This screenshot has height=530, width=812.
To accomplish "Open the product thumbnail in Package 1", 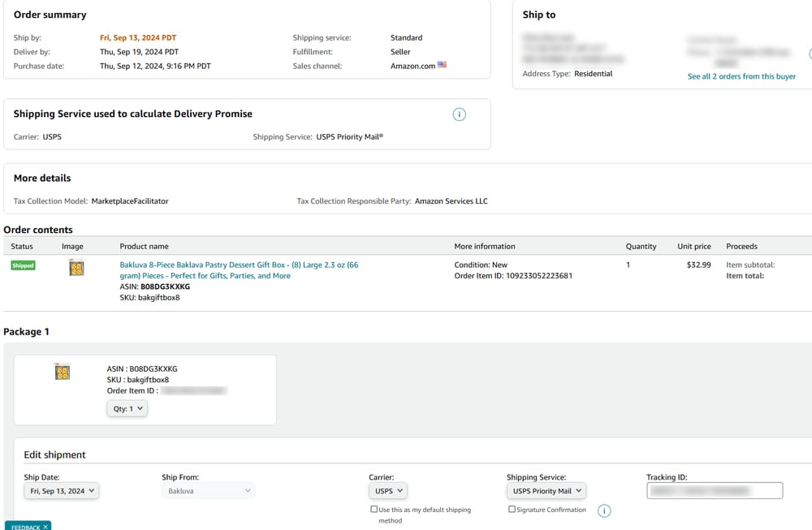I will click(x=63, y=371).
